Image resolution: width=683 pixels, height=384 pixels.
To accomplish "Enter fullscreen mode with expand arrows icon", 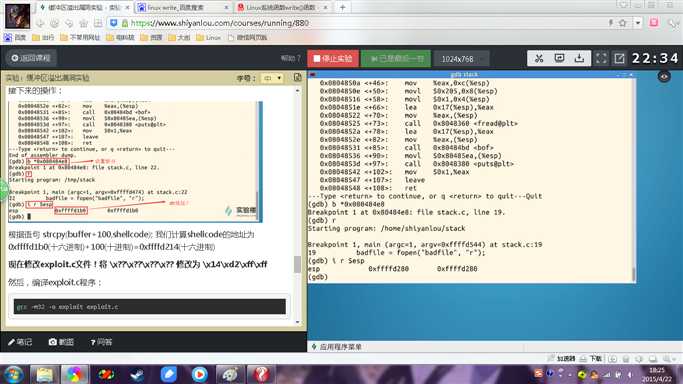I will point(601,58).
